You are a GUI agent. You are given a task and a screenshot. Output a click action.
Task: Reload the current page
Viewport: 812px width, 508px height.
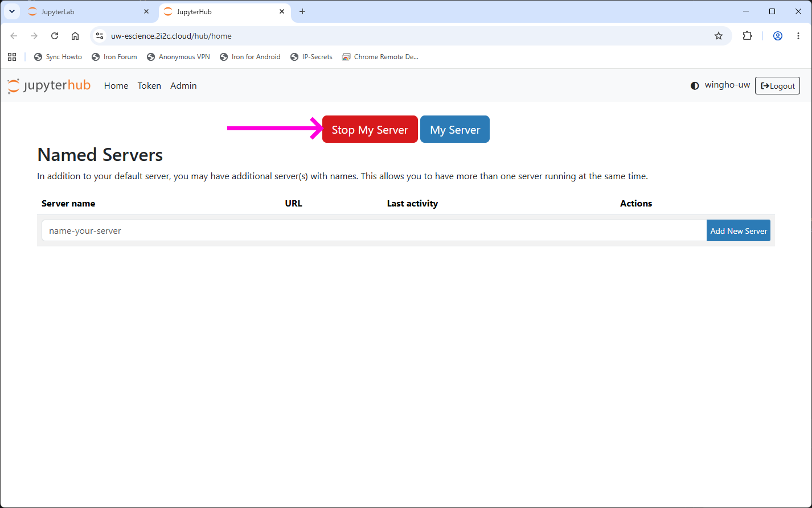click(x=55, y=36)
